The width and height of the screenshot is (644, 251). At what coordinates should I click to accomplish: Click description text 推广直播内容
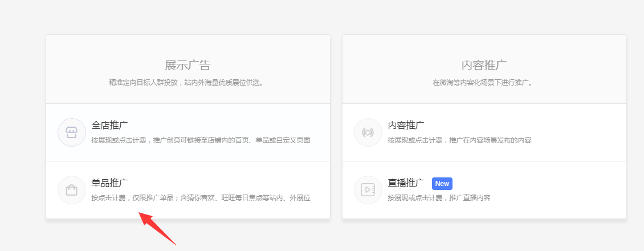[x=439, y=198]
